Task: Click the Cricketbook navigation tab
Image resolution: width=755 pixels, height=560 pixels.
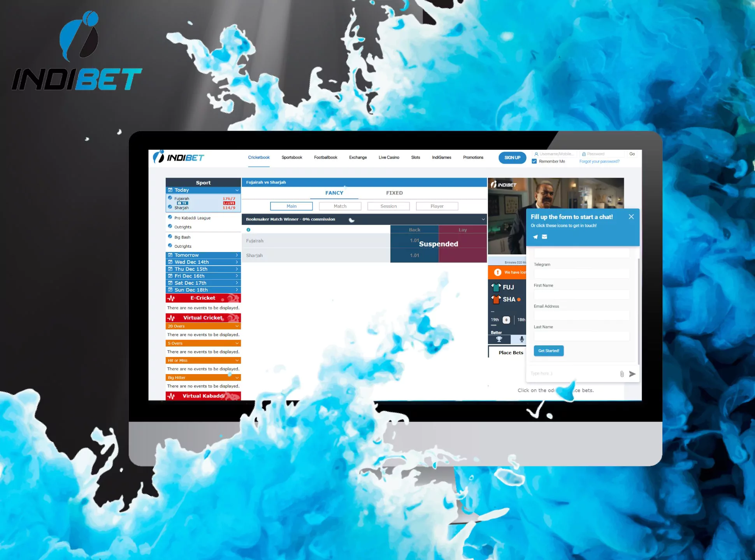Action: [x=259, y=157]
